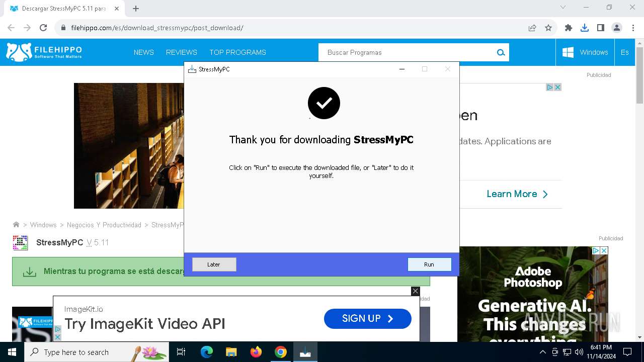This screenshot has height=362, width=644.
Task: Open Negocios Y Productividad breadcrumb
Action: pos(104,225)
